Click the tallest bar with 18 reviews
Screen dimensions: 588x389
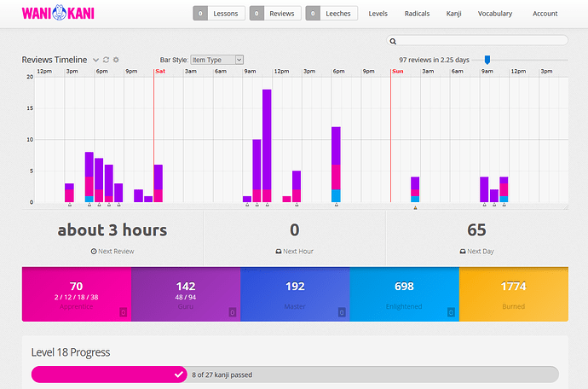click(267, 146)
